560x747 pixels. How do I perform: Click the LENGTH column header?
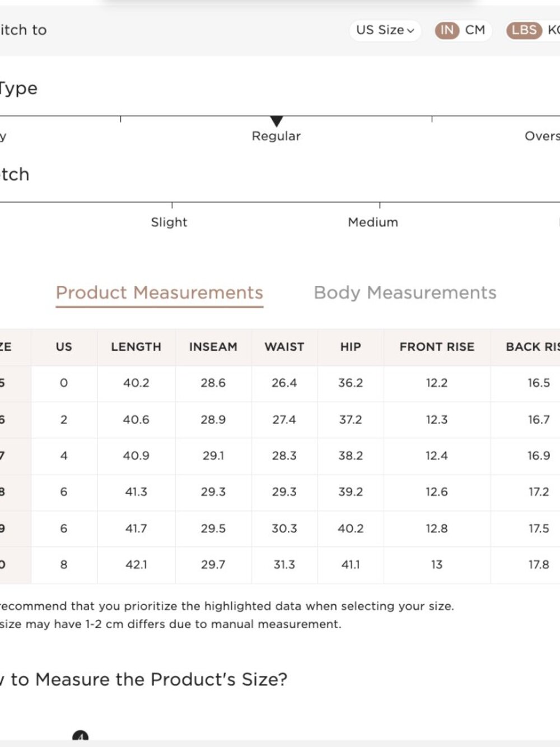[x=136, y=347]
